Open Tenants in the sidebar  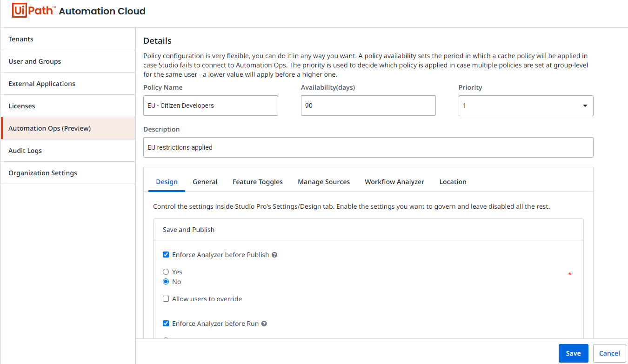click(x=68, y=39)
